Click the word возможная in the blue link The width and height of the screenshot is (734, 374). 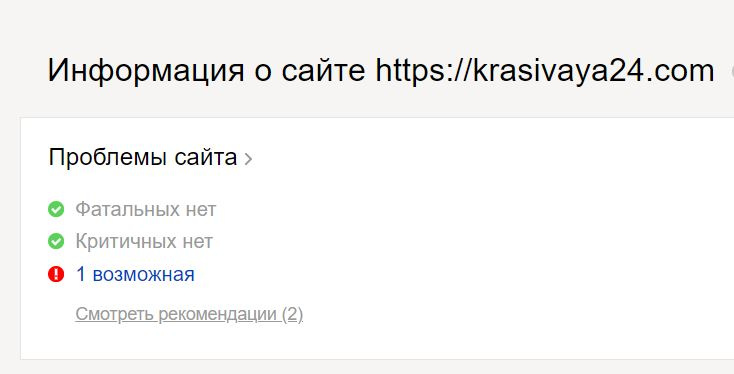tap(144, 274)
